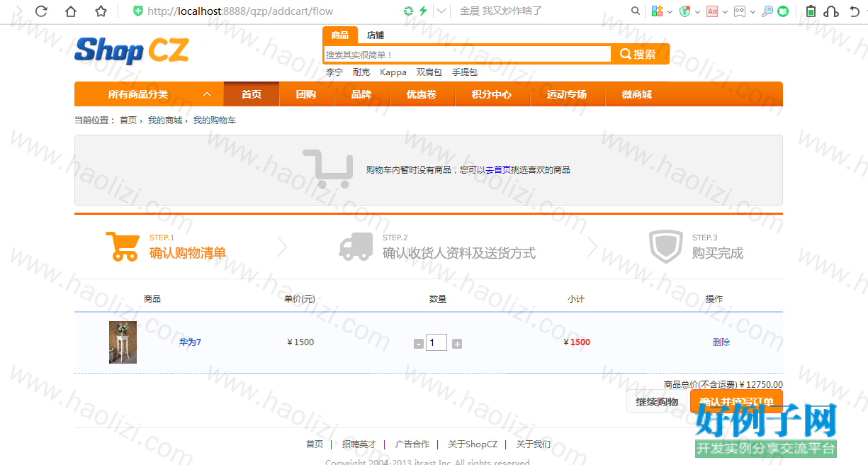Expand dropdown next to game controller icon

(753, 11)
